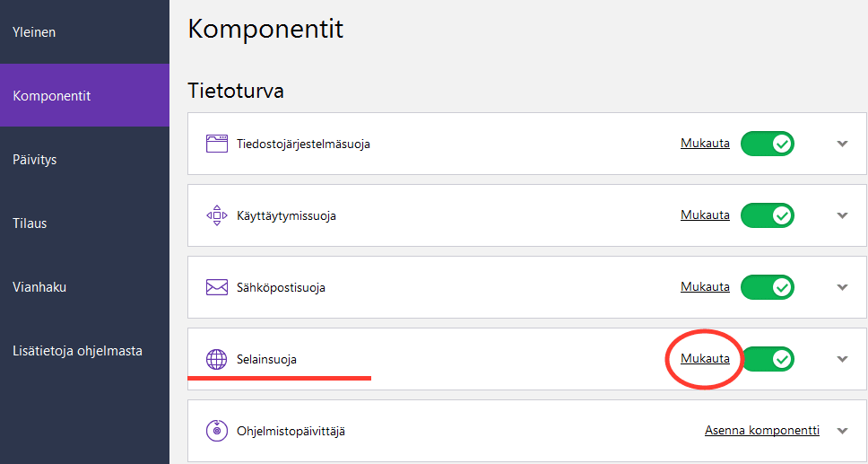
Task: Expand the Selainsuoja row chevron
Action: coord(842,359)
